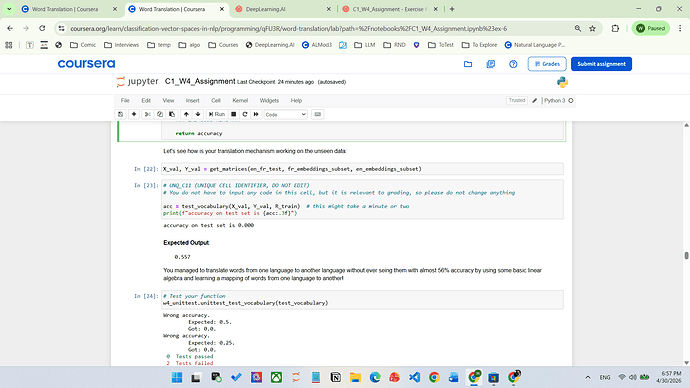Open the Courses bookmarks folder

pyautogui.click(x=223, y=45)
